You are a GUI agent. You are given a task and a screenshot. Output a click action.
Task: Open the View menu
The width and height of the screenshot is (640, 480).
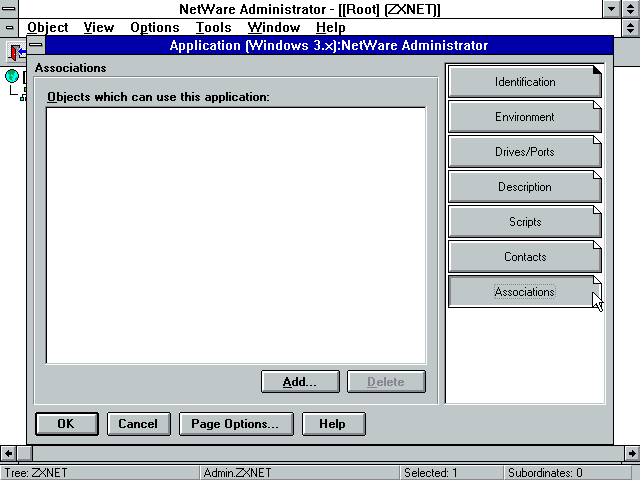pos(99,27)
